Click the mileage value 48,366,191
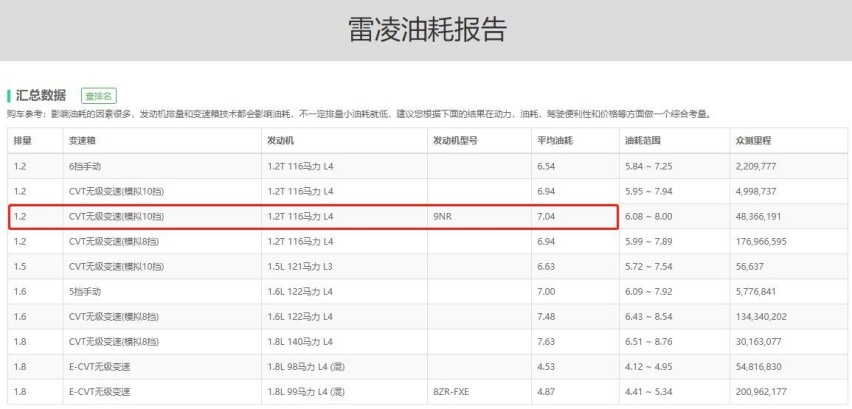Screen dimensions: 852x409 click(x=759, y=216)
